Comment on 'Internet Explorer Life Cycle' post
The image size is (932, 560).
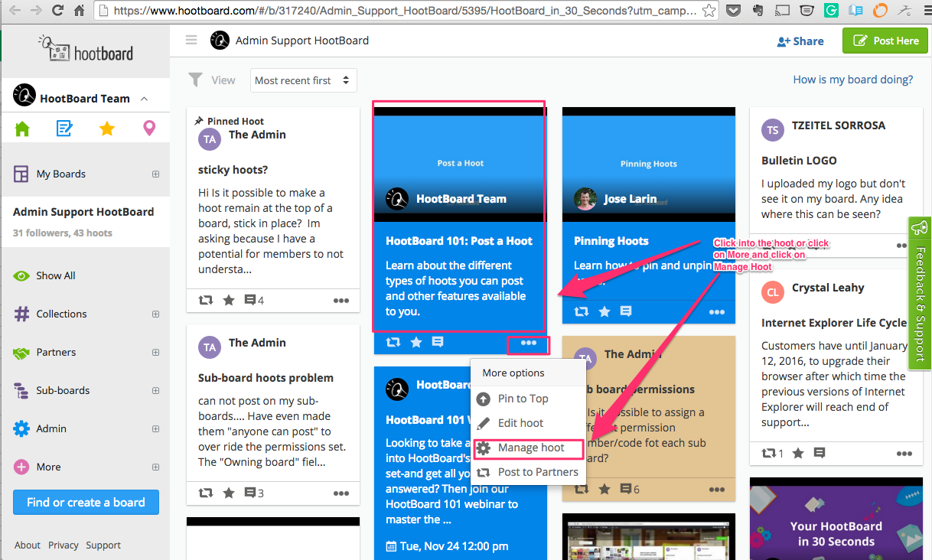(x=820, y=453)
